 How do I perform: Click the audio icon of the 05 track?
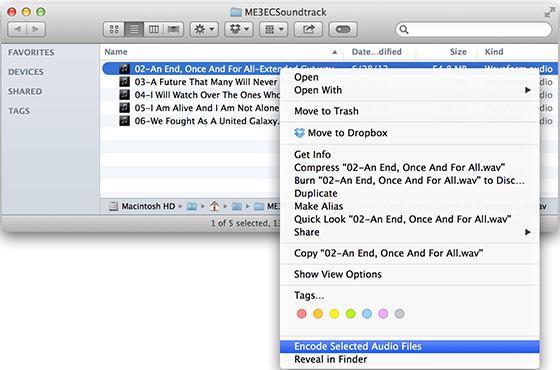[x=124, y=108]
